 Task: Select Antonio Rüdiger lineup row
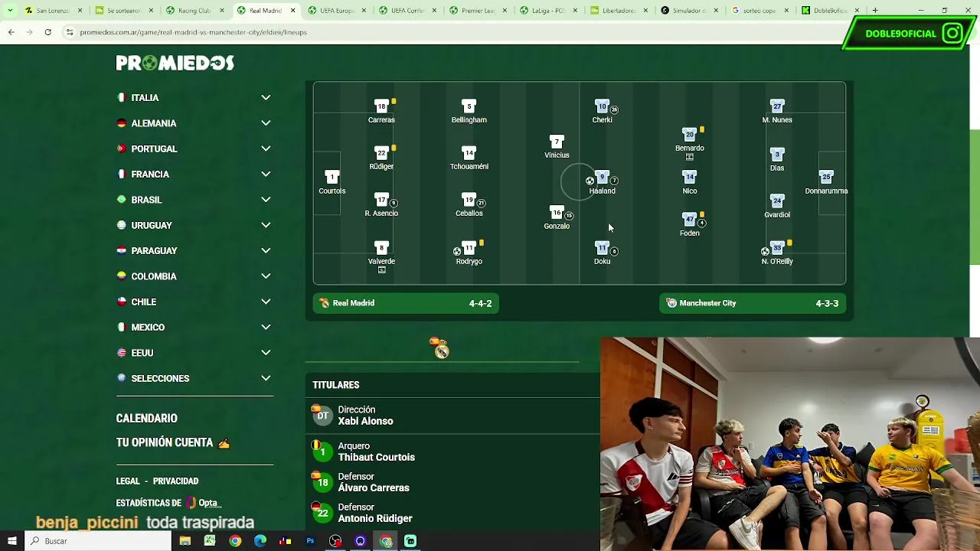pos(452,513)
